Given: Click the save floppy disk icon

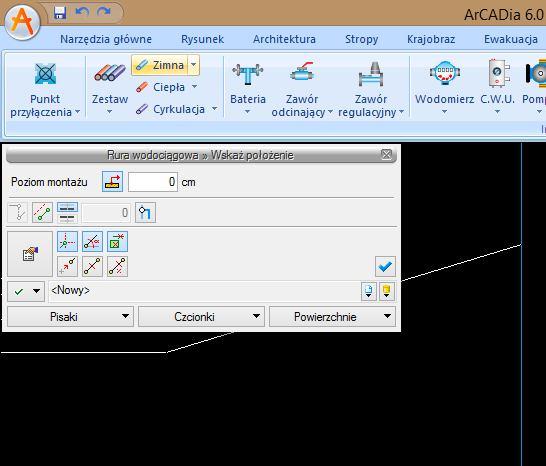Looking at the screenshot, I should click(x=60, y=13).
